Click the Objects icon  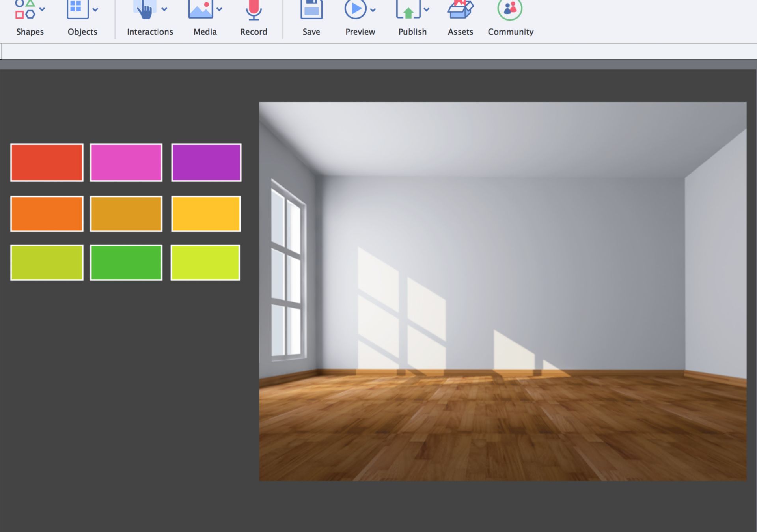(x=77, y=9)
